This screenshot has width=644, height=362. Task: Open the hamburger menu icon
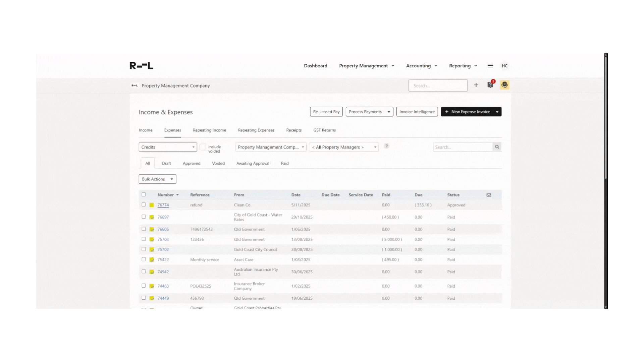pos(490,66)
